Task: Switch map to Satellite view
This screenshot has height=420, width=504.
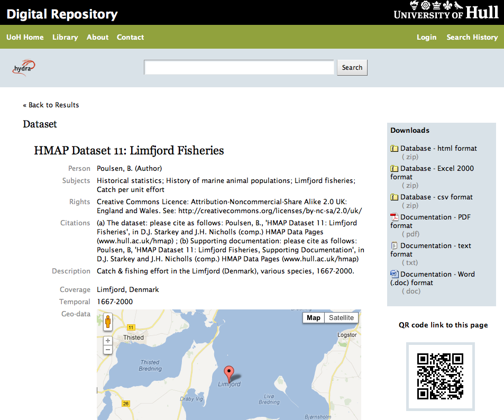Action: point(341,317)
